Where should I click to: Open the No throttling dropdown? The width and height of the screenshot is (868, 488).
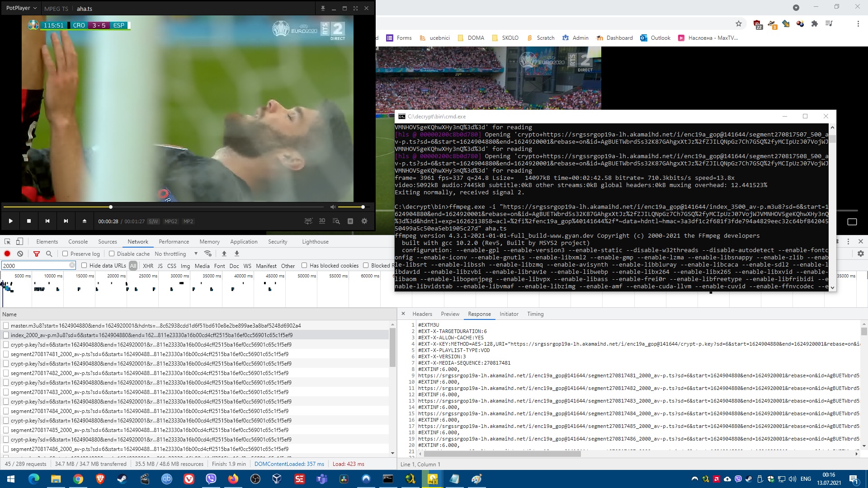[176, 254]
